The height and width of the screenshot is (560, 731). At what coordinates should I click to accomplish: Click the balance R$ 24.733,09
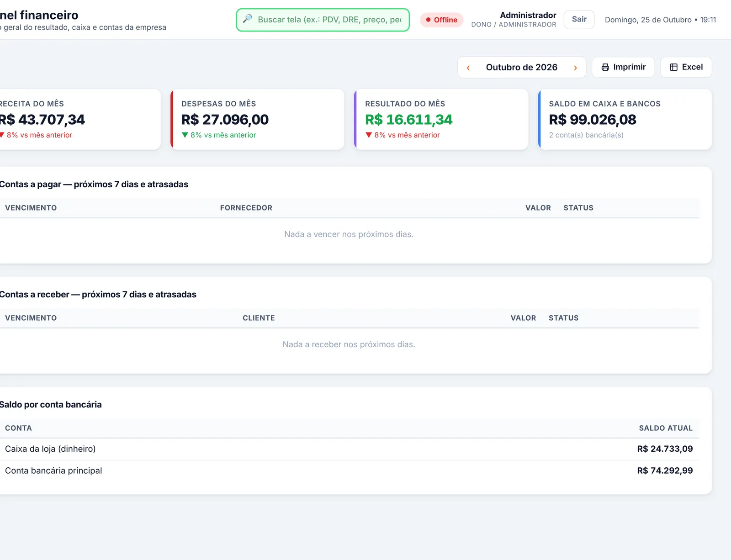tap(665, 449)
